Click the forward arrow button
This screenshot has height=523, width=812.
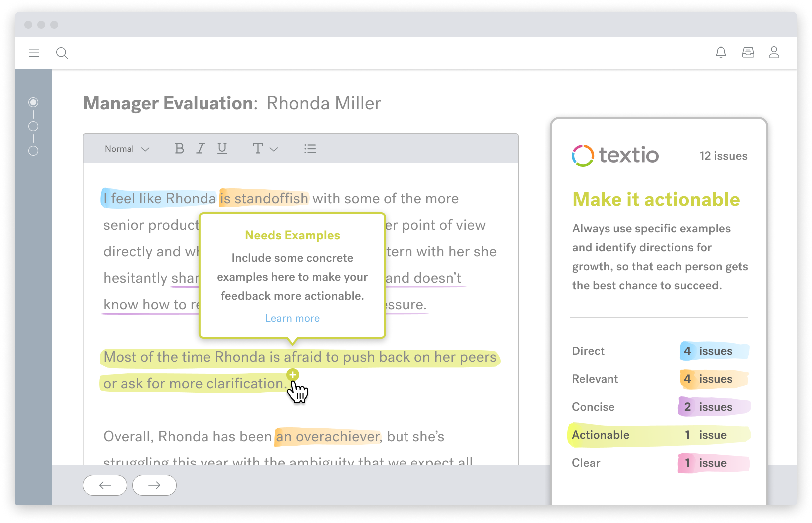coord(154,485)
